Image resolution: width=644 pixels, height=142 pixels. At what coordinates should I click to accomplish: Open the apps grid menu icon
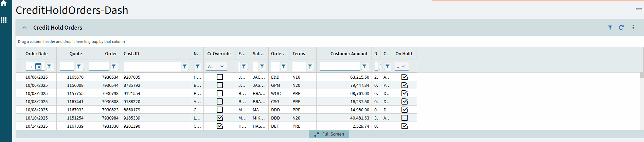[x=4, y=20]
